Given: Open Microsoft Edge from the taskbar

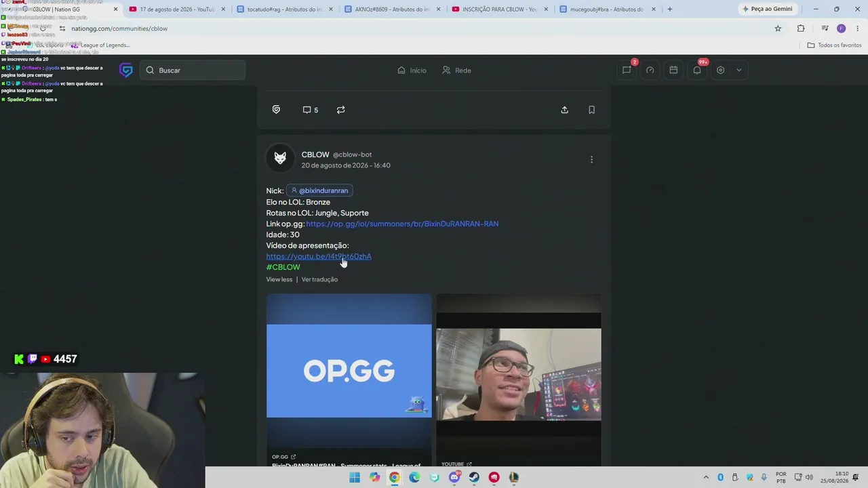Looking at the screenshot, I should coord(414,477).
